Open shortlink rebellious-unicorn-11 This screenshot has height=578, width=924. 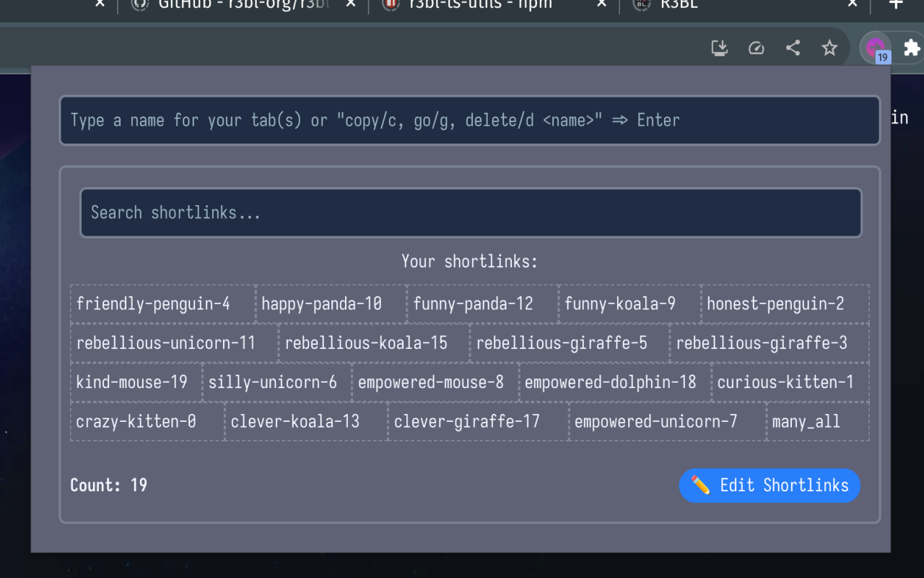175,342
